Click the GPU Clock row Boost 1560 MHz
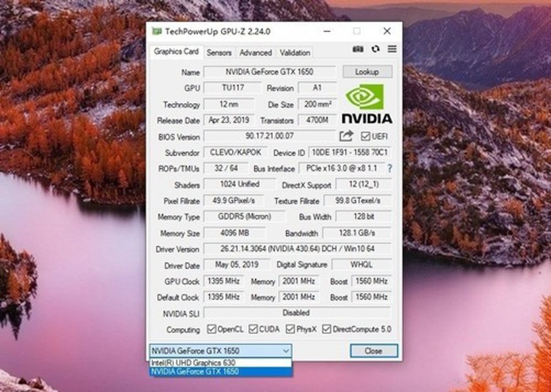Viewport: 551px width, 392px height. pyautogui.click(x=371, y=281)
